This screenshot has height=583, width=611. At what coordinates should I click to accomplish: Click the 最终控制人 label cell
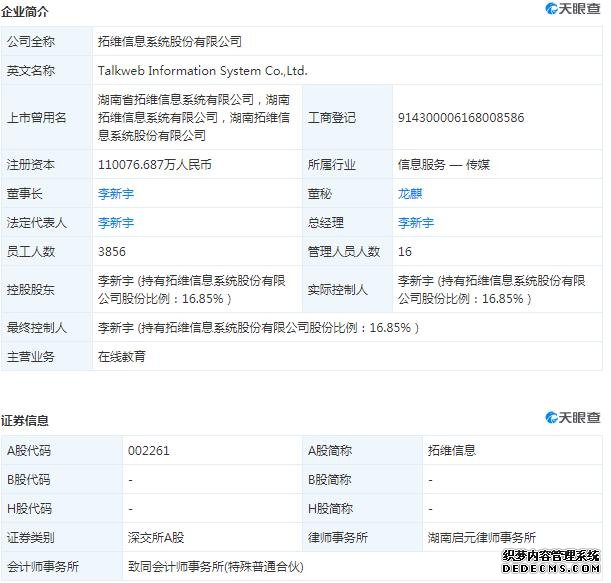(47, 327)
